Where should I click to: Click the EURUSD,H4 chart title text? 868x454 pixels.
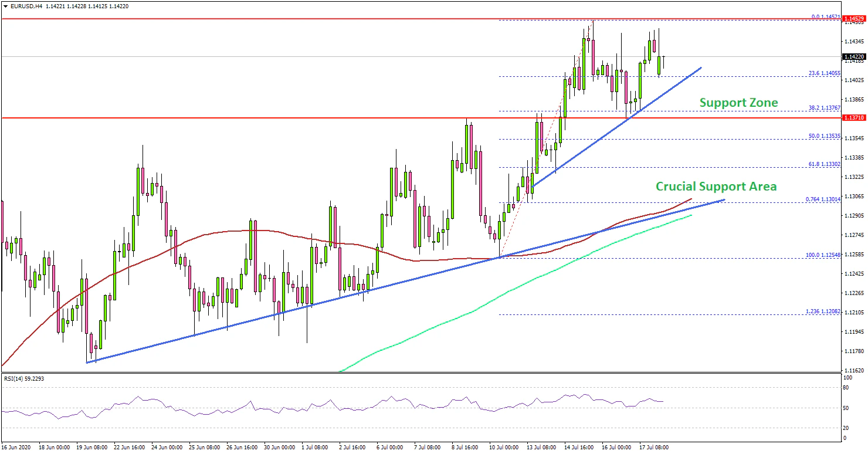21,6
